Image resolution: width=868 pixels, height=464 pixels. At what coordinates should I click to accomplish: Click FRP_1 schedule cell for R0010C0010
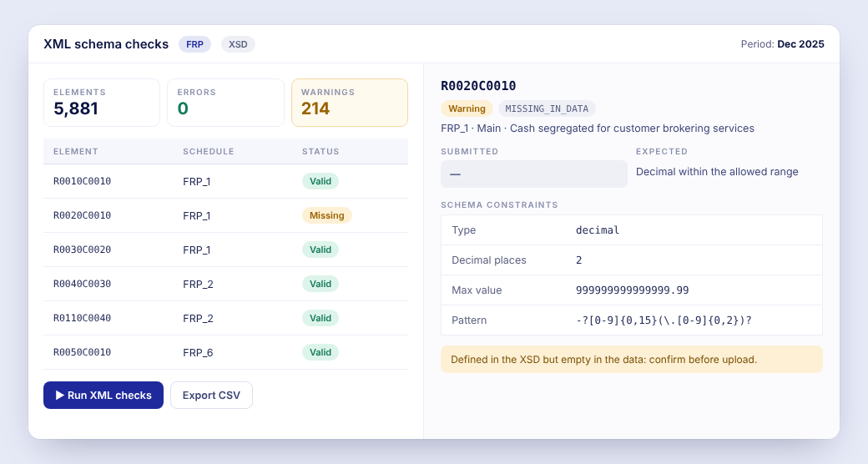point(196,182)
